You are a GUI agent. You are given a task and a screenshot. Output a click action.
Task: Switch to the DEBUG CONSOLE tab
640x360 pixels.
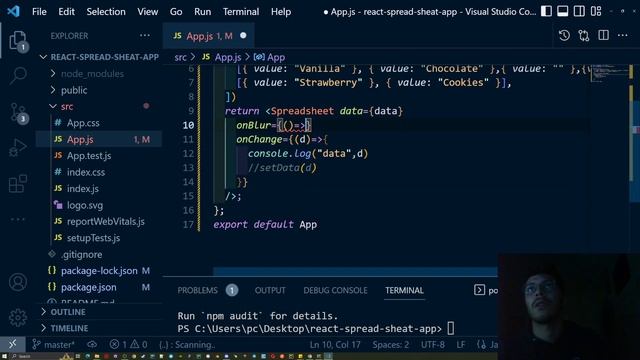pyautogui.click(x=335, y=290)
